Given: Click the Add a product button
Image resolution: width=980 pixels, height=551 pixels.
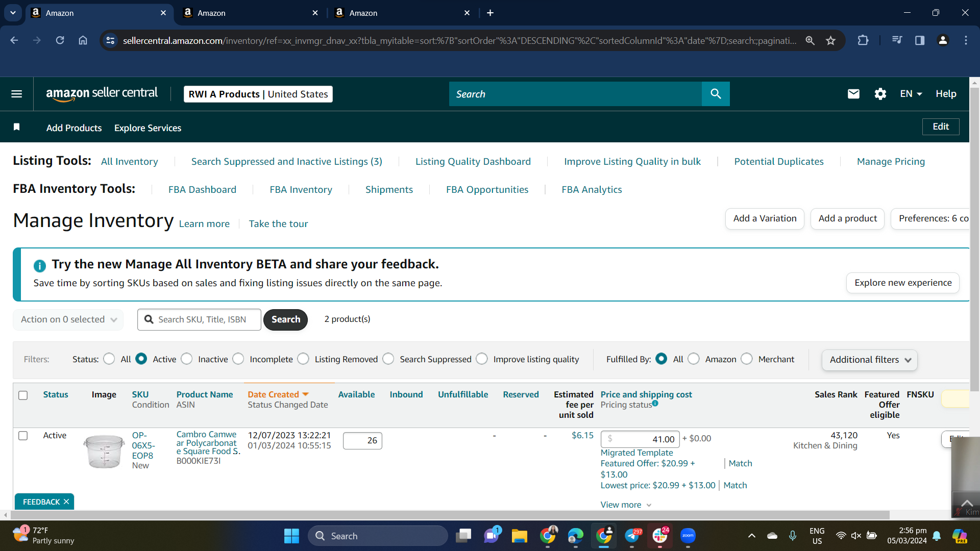Looking at the screenshot, I should (847, 219).
